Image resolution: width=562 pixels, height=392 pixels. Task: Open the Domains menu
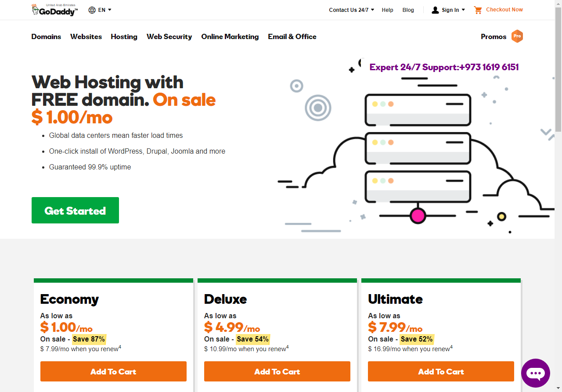[x=46, y=37]
